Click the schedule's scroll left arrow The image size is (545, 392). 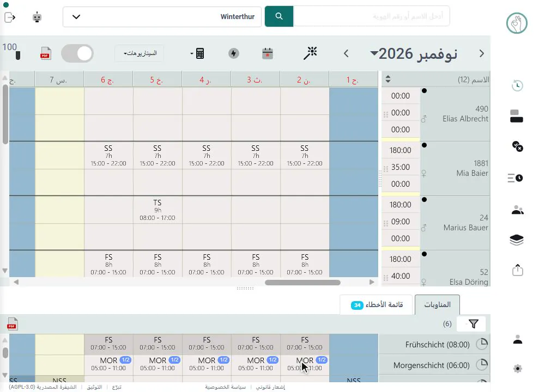[16, 282]
